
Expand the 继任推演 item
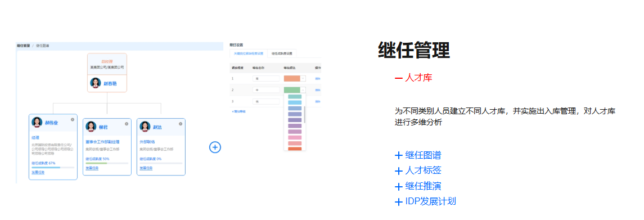[418, 186]
